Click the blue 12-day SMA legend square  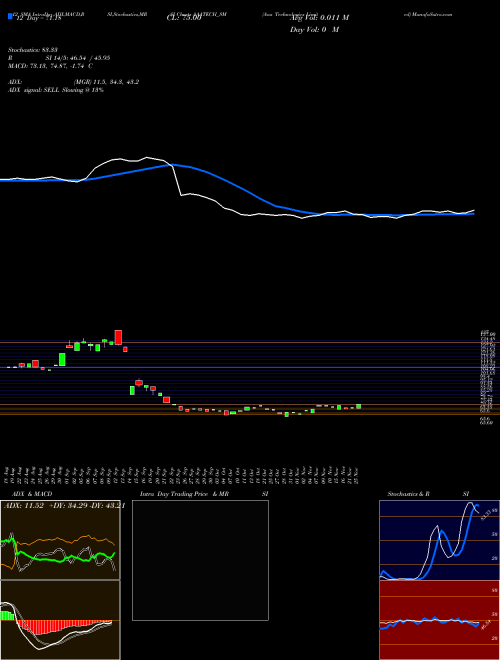(x=11, y=17)
